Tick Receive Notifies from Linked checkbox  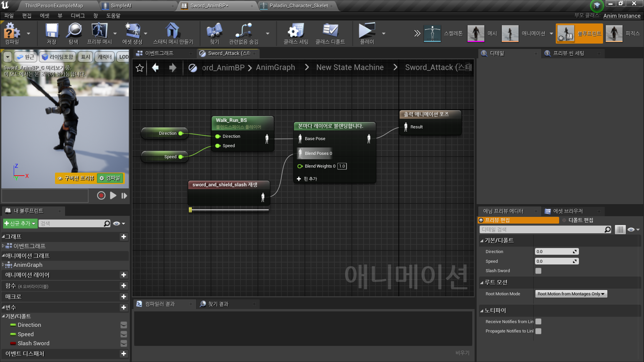pyautogui.click(x=538, y=322)
